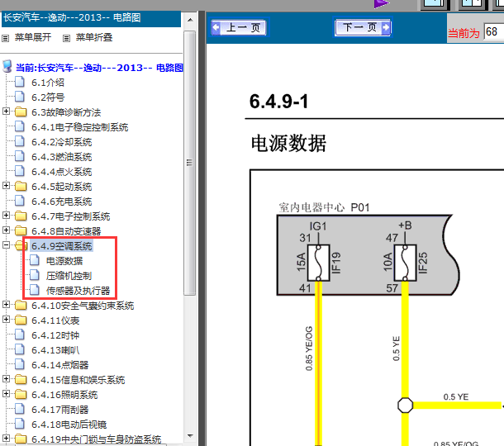Click the page icon beside 6.4.6充电系统
Viewport: 504px width, 446px height.
(x=20, y=201)
